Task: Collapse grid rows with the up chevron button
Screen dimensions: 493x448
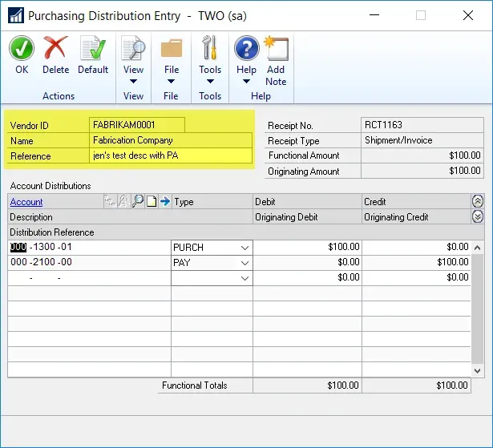Action: (x=479, y=202)
